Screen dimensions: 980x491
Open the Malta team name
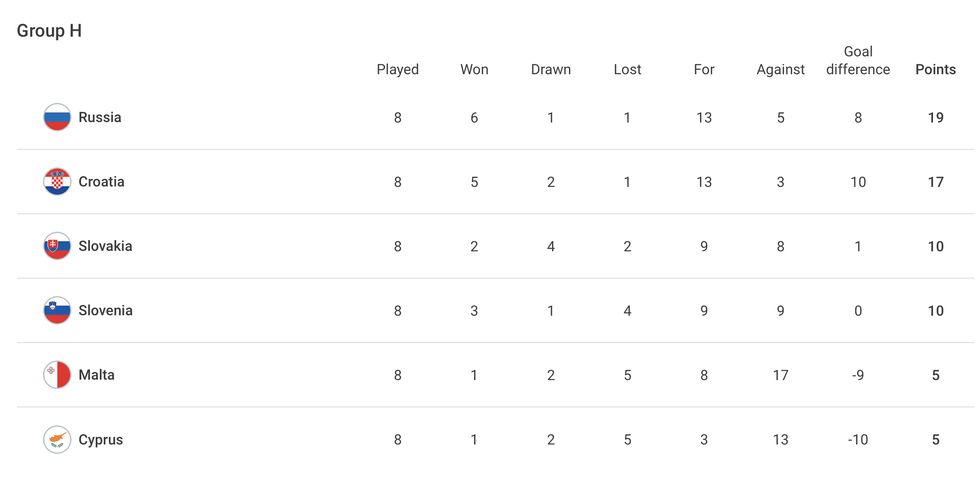coord(96,375)
